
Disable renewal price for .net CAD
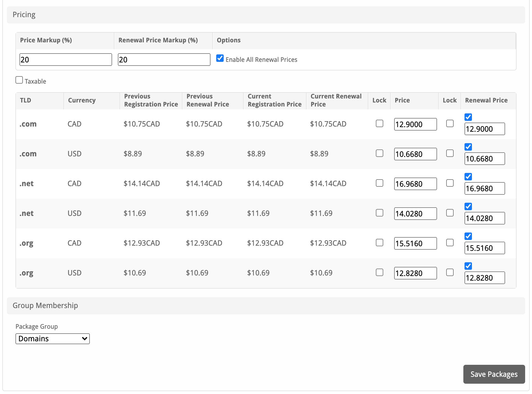468,177
